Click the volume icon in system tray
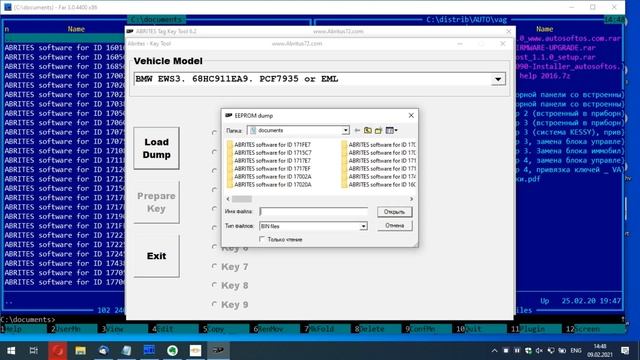640x360 pixels. pyautogui.click(x=539, y=351)
